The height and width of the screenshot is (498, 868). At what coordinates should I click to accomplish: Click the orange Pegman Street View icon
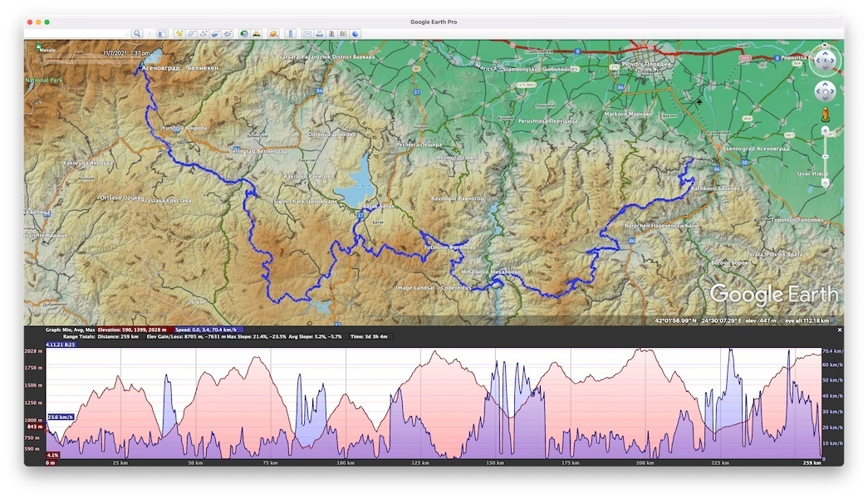point(826,115)
